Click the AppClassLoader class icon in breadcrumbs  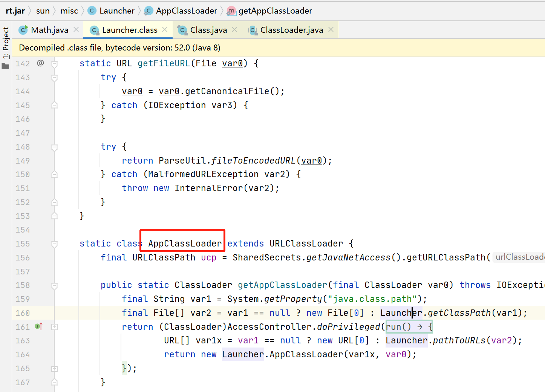click(148, 11)
